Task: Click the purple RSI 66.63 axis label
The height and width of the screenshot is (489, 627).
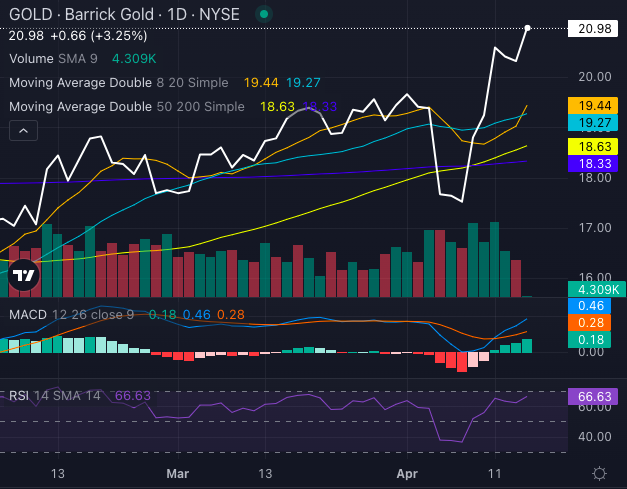Action: 594,397
